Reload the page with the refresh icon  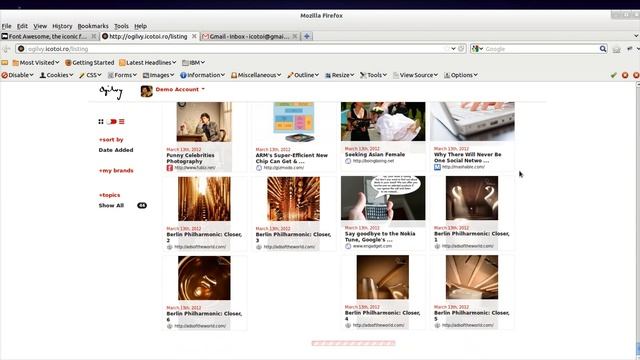pos(461,49)
